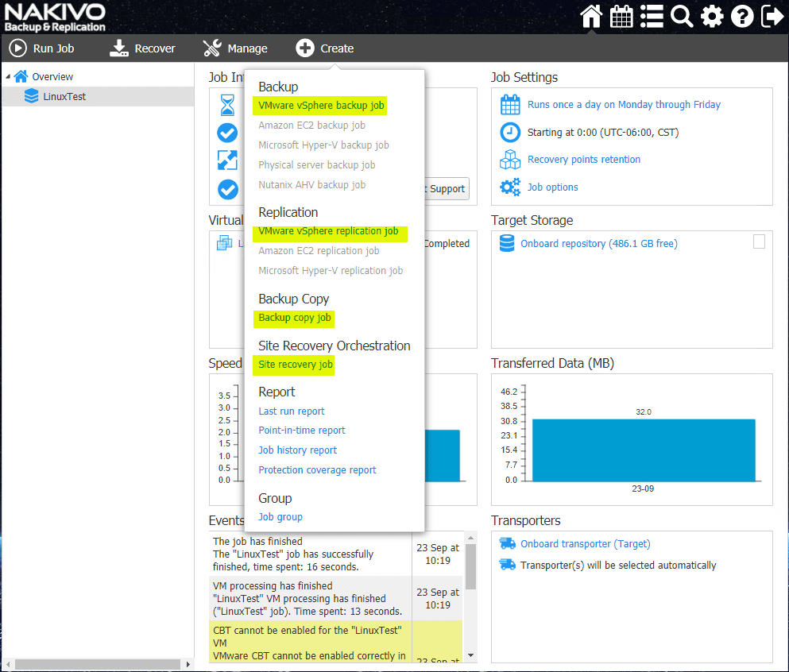Click the LinuxTest job stack icon
Viewport: 789px width, 672px height.
click(x=31, y=96)
